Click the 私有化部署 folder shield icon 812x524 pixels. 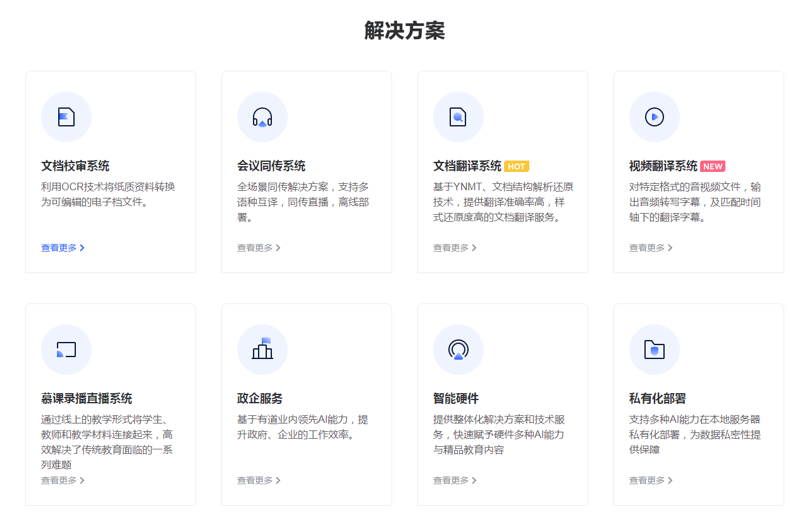coord(655,350)
